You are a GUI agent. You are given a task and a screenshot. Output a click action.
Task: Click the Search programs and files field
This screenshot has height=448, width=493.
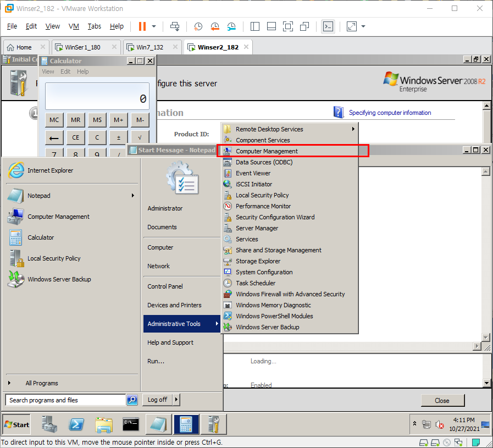66,400
